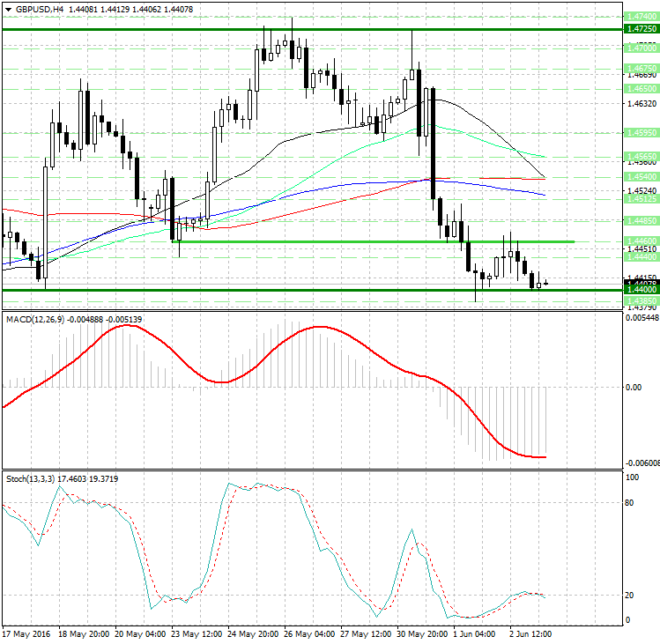660x644 pixels.
Task: Open the GBPUSD chart dropdown arrow
Action: (9, 10)
